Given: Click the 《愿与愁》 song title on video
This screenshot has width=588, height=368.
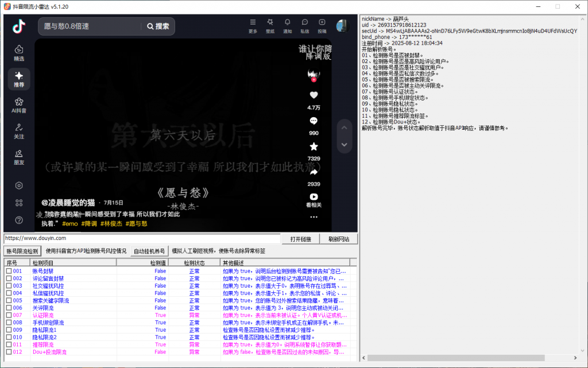Looking at the screenshot, I should point(183,193).
